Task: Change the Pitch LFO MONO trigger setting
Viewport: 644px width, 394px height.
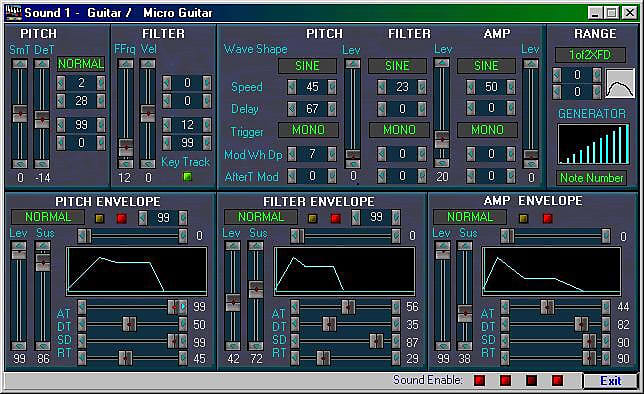Action: [308, 130]
